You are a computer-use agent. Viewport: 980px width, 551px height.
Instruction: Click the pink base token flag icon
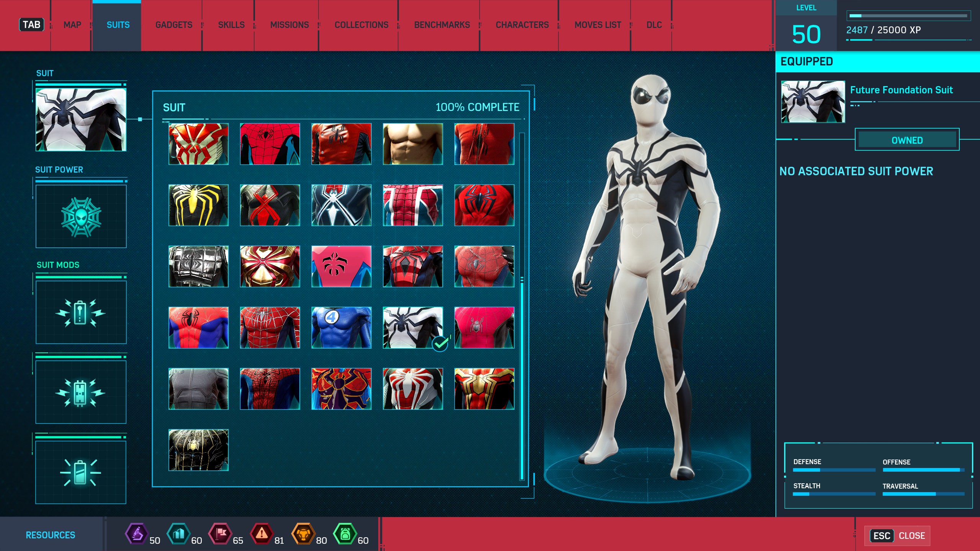pyautogui.click(x=220, y=533)
